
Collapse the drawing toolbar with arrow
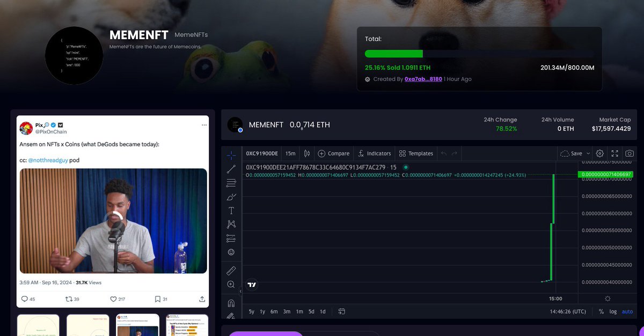(x=240, y=291)
